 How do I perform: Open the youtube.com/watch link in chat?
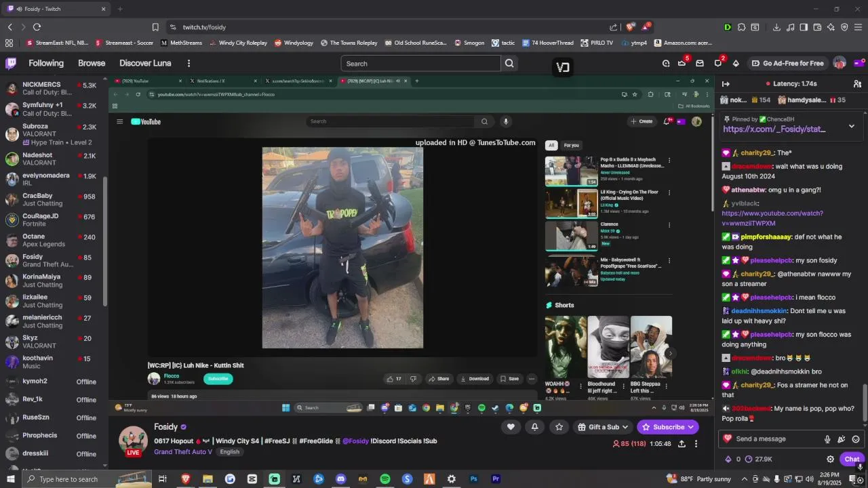772,218
